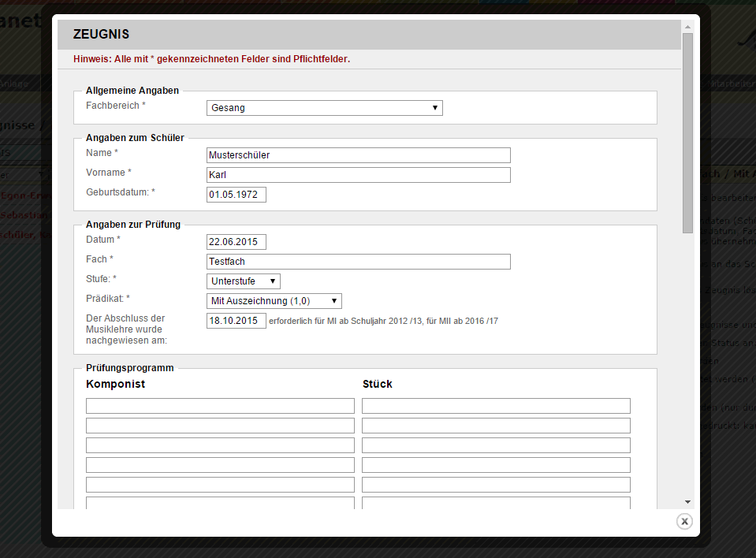
Task: Click the Stufe label
Action: coord(101,279)
